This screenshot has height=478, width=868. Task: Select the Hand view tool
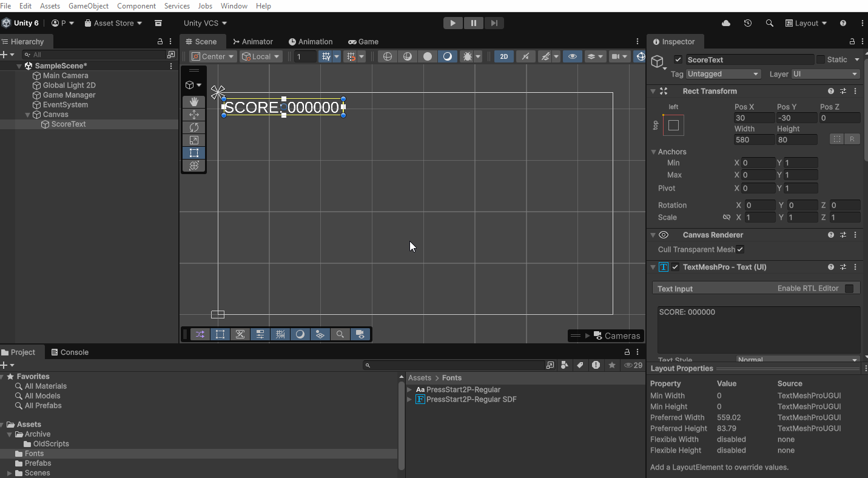click(x=194, y=101)
